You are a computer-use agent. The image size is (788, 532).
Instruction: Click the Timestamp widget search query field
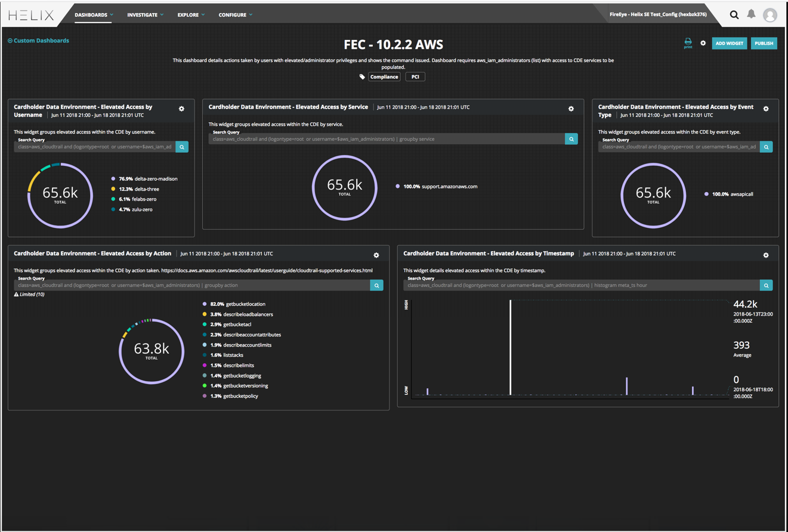point(582,286)
